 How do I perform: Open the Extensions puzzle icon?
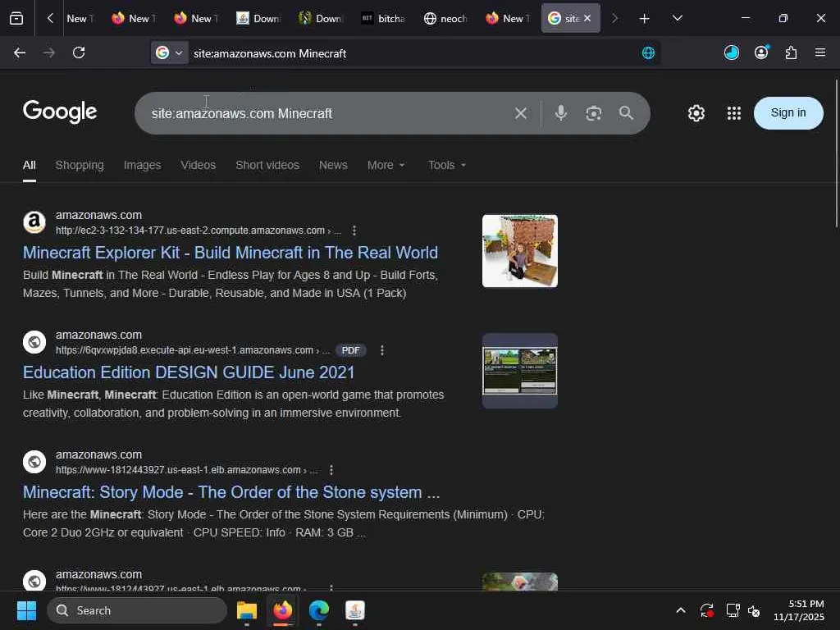pyautogui.click(x=791, y=52)
